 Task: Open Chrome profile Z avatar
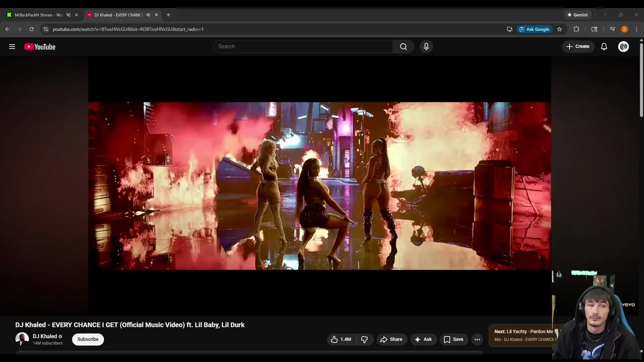coord(624,29)
